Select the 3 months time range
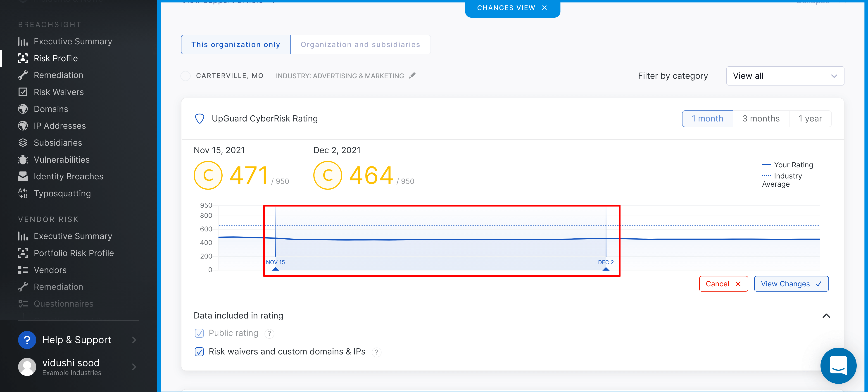The height and width of the screenshot is (392, 868). click(761, 119)
